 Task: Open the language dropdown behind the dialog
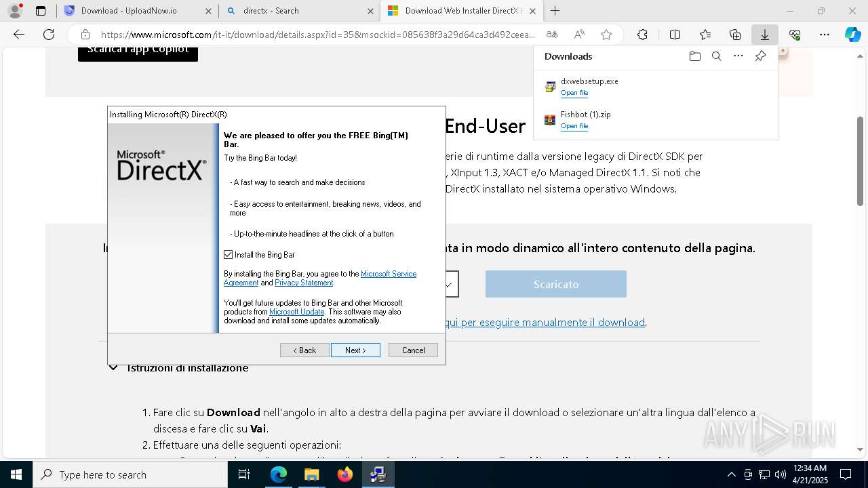pos(450,285)
